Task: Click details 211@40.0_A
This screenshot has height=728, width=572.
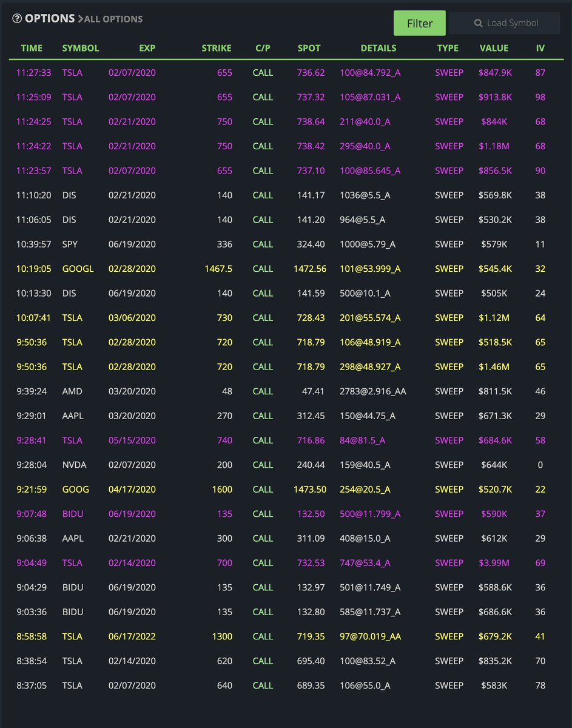Action: coord(365,121)
